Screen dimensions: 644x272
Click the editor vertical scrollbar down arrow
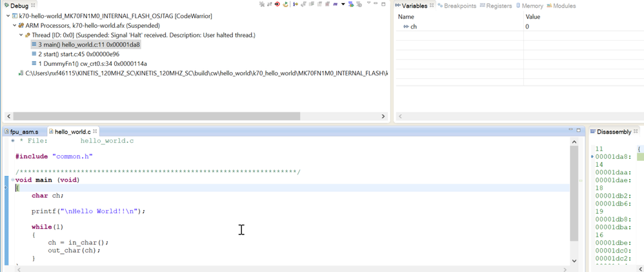574,261
